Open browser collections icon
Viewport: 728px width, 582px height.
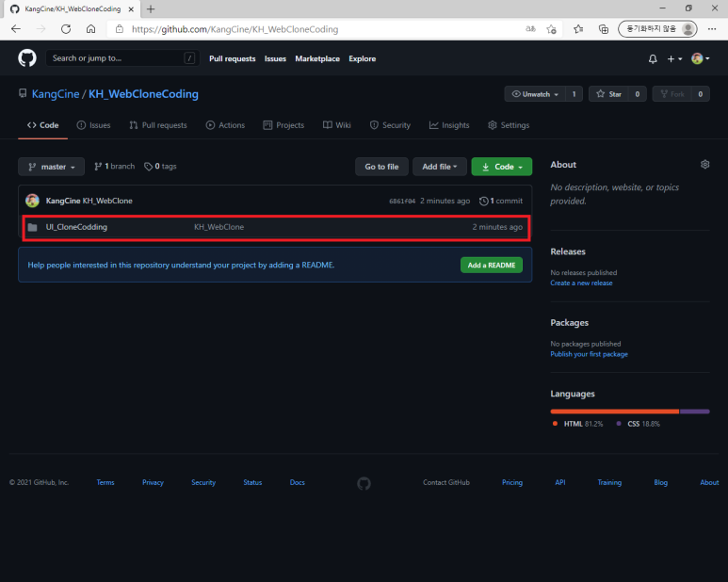(603, 29)
